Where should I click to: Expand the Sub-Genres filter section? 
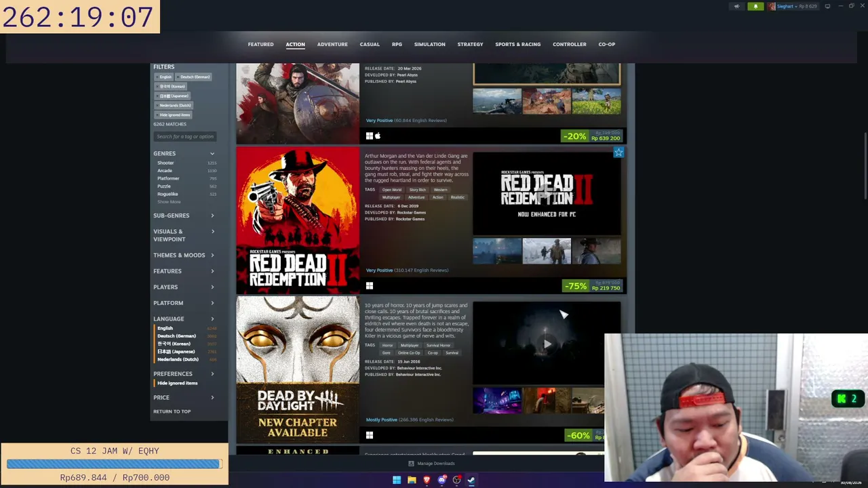184,216
